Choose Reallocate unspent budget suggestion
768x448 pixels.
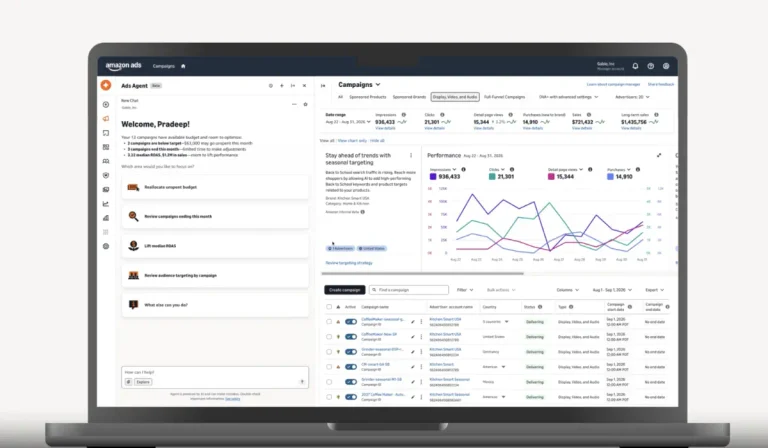point(215,187)
